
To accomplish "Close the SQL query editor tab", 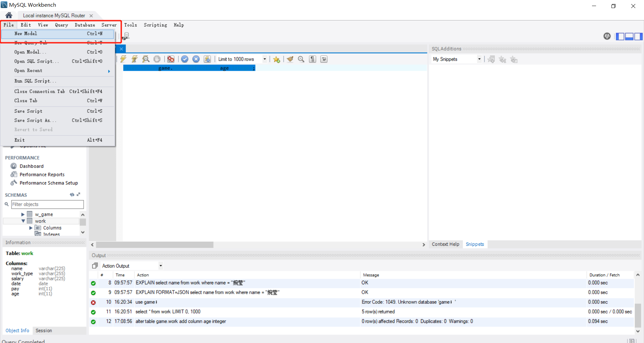I will tap(121, 49).
